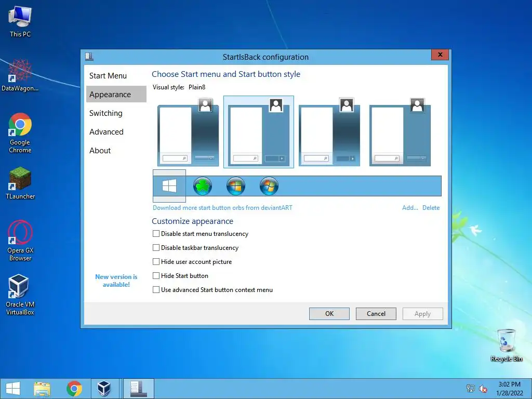This screenshot has height=399, width=532.
Task: Click the StartIsBack title bar icon
Action: (x=89, y=56)
